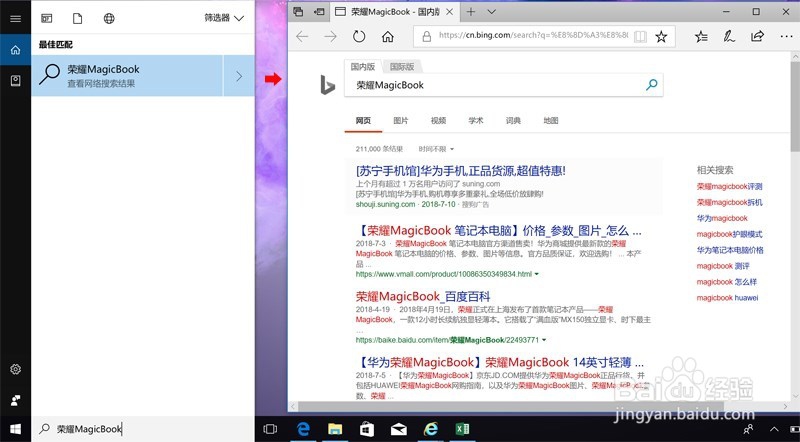Viewport: 800px width, 442px height.
Task: Filter search by documents icon
Action: point(78,18)
